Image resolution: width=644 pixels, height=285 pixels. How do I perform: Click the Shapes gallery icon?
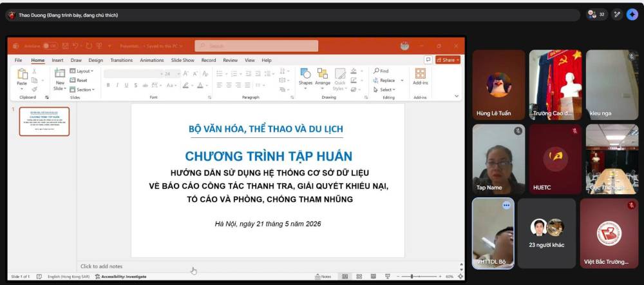click(x=305, y=74)
